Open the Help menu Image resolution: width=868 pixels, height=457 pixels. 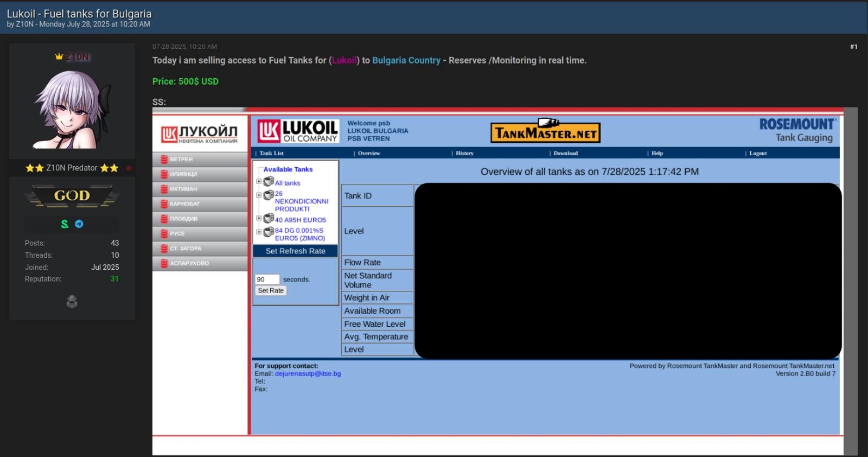657,154
